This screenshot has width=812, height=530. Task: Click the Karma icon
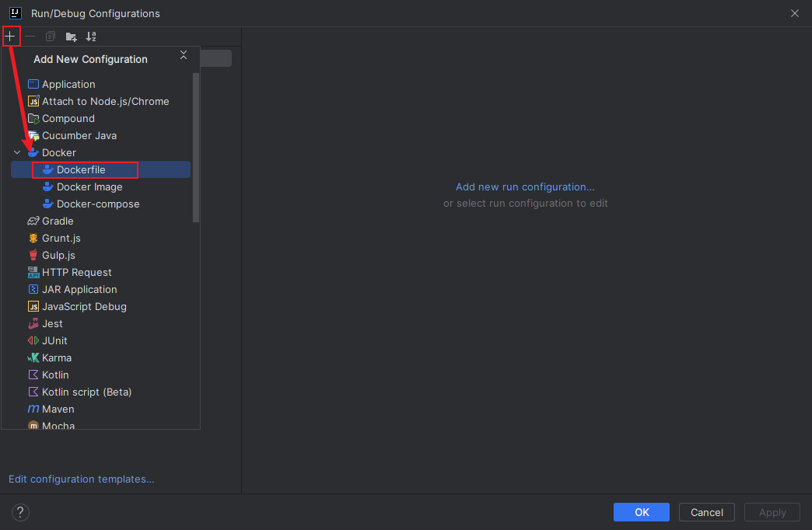(x=33, y=357)
